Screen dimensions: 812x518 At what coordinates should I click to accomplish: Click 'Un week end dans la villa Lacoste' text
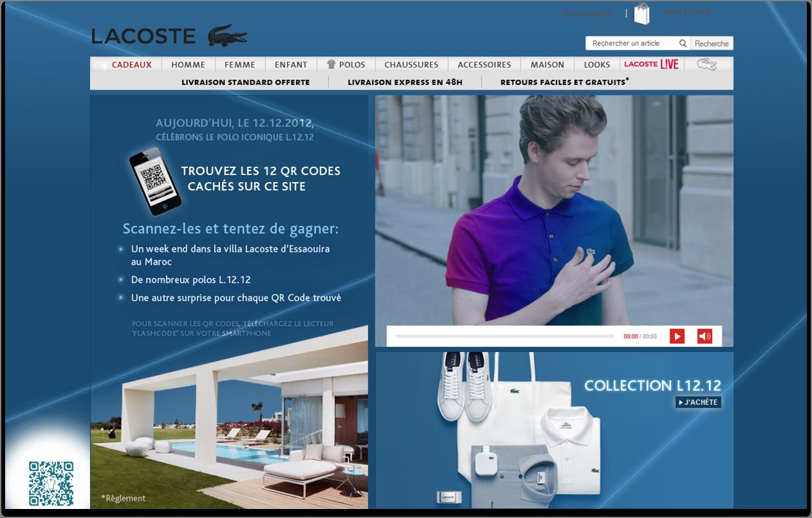(230, 255)
